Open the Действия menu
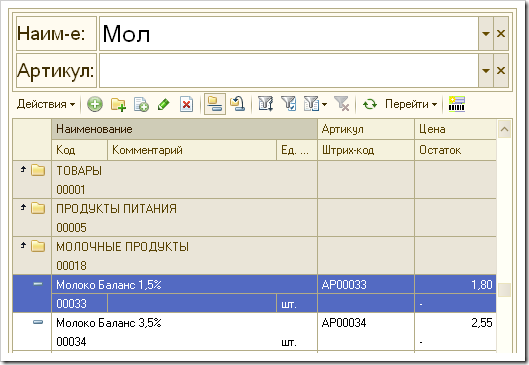The width and height of the screenshot is (529, 365). tap(46, 104)
